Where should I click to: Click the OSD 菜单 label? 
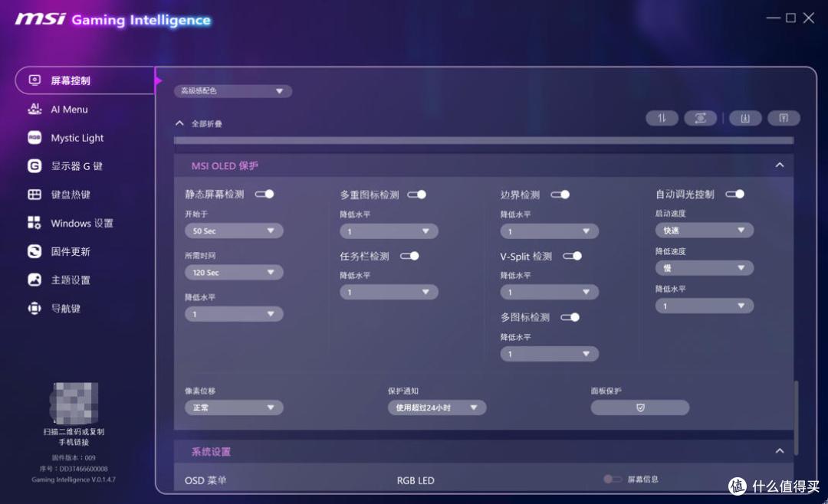(x=205, y=480)
